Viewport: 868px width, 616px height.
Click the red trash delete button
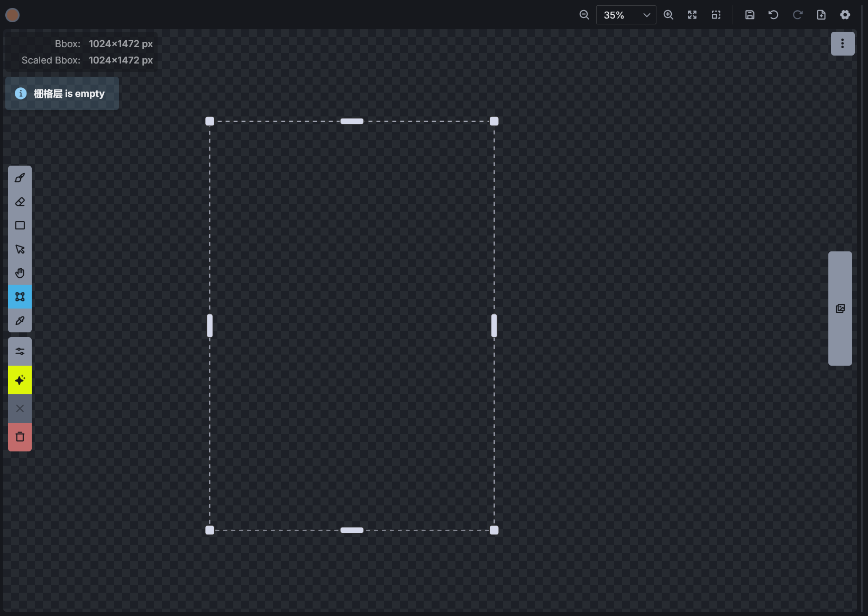(20, 437)
